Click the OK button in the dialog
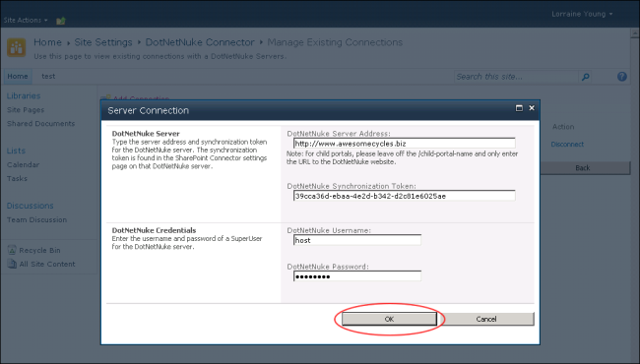640x364 pixels. pyautogui.click(x=389, y=319)
